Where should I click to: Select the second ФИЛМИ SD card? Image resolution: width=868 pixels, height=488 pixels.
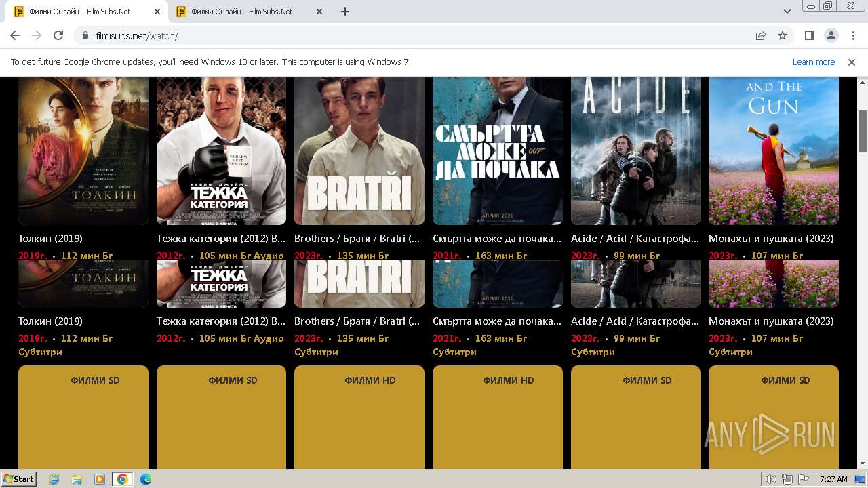[221, 417]
